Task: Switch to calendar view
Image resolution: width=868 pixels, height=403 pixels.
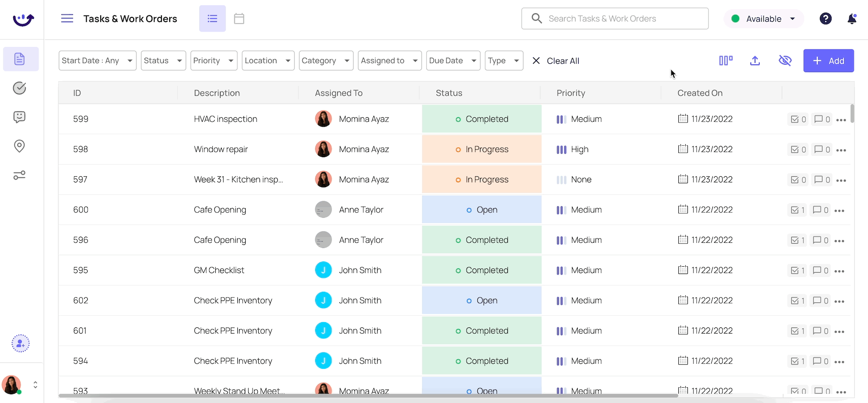Action: click(x=239, y=18)
